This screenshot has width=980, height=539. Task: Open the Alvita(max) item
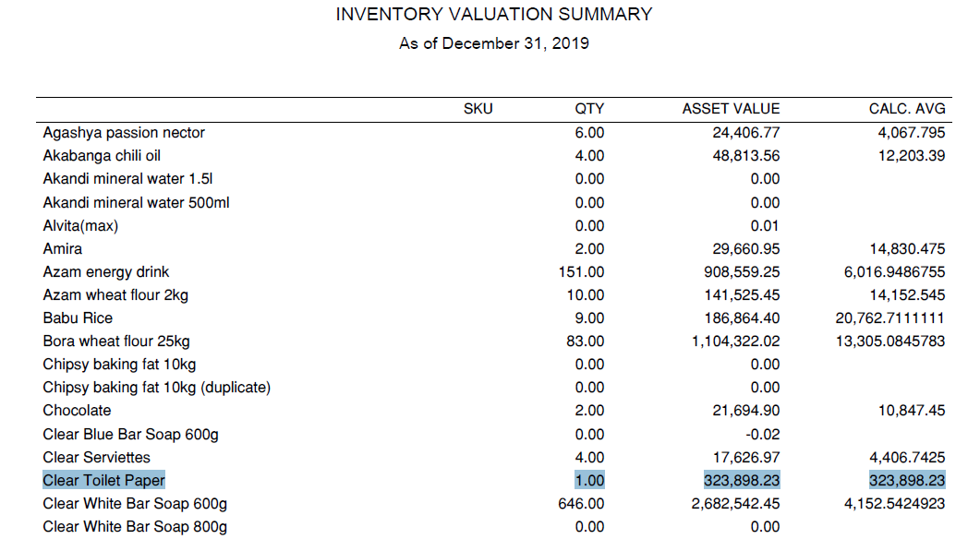coord(80,225)
